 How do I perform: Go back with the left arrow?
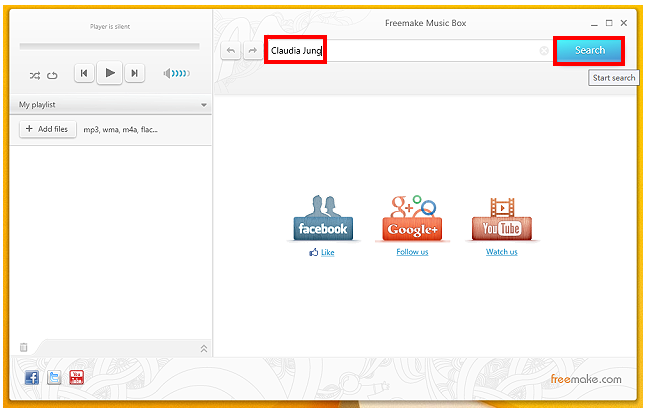click(231, 51)
